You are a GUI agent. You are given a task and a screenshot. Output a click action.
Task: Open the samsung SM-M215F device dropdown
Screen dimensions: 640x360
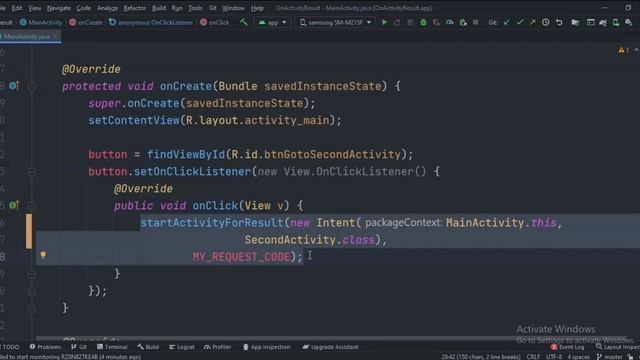335,22
